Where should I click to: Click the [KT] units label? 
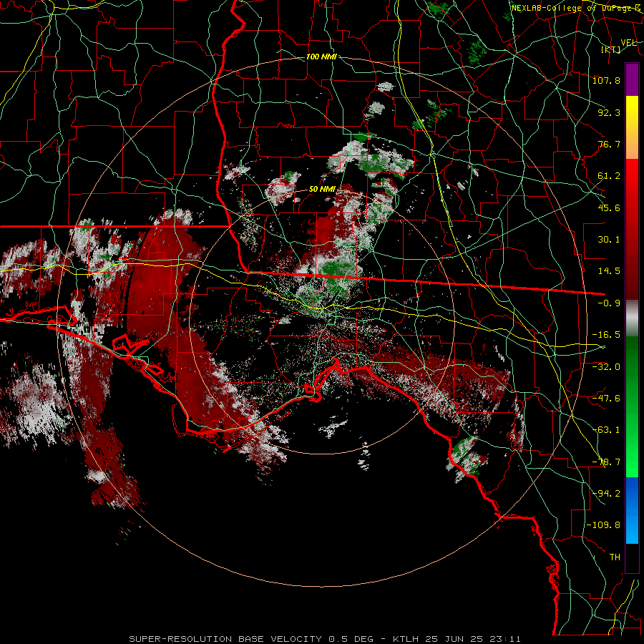611,49
